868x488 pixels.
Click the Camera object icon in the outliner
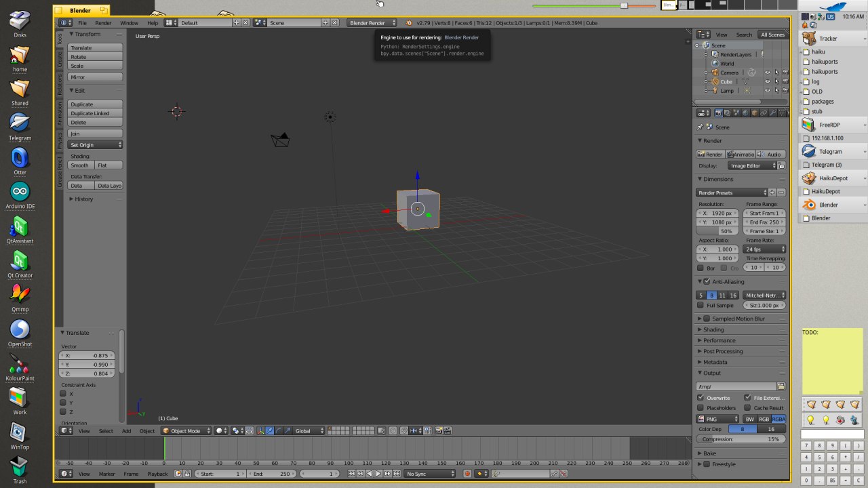point(715,73)
